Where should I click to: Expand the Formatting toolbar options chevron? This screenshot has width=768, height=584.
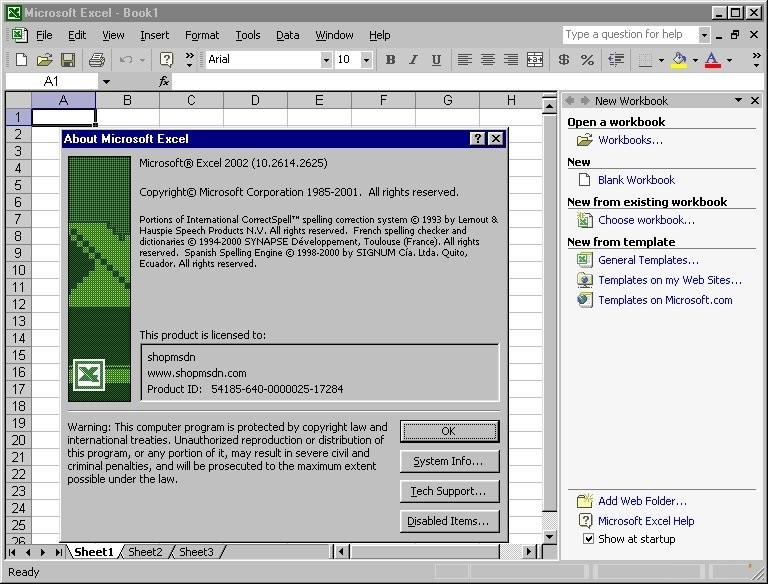tap(756, 60)
